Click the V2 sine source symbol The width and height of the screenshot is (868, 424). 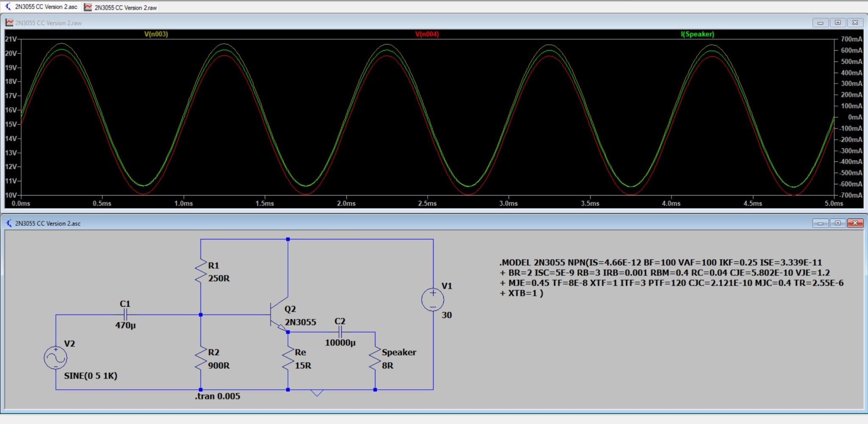tap(56, 358)
